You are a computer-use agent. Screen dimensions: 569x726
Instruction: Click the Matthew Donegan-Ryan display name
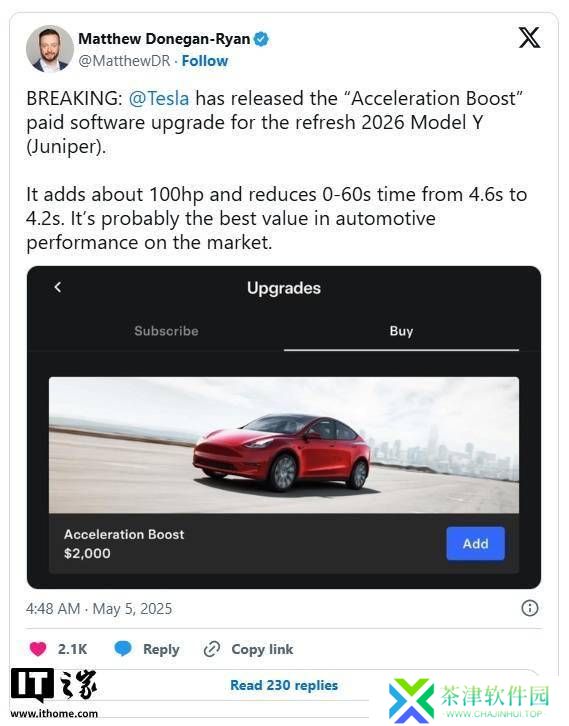(164, 39)
